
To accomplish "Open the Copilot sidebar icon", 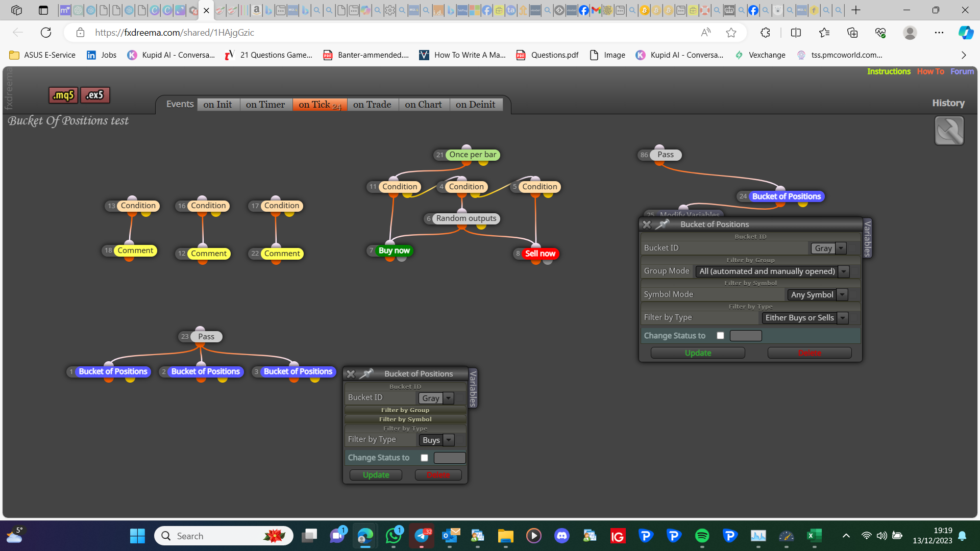I will coord(966,33).
